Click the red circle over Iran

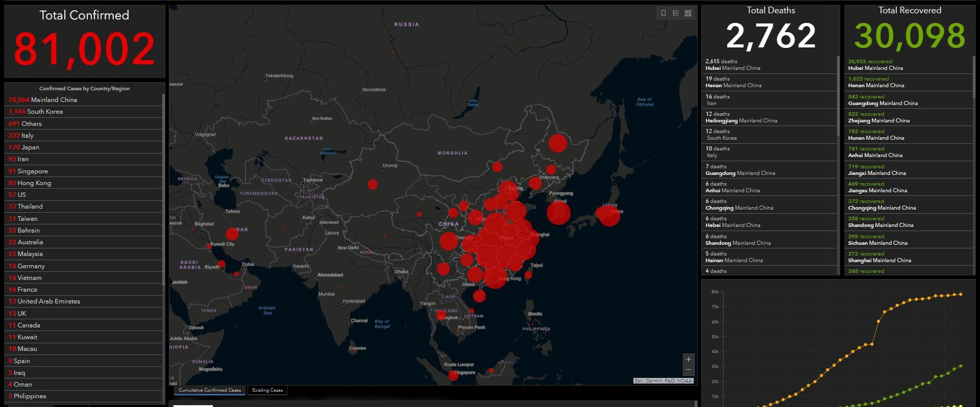(232, 234)
